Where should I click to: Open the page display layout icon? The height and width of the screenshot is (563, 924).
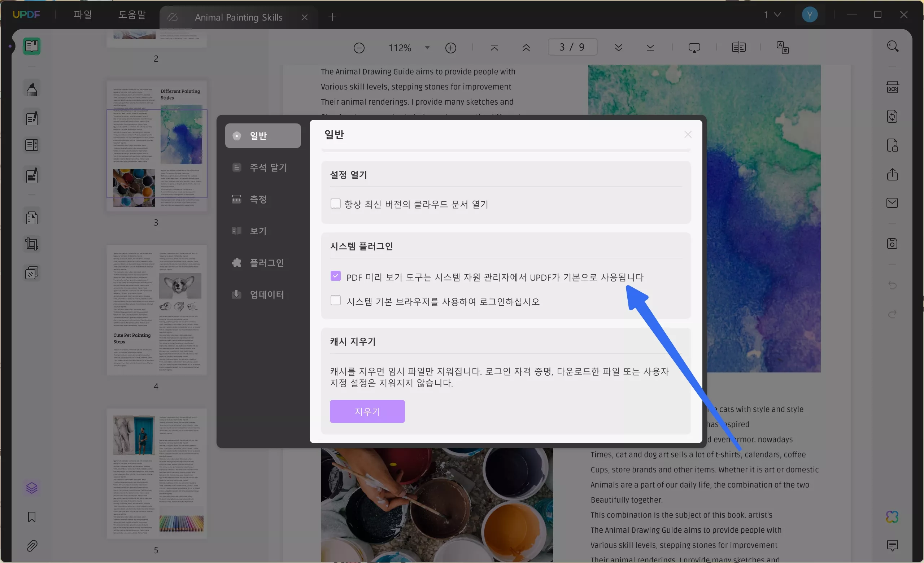click(739, 48)
